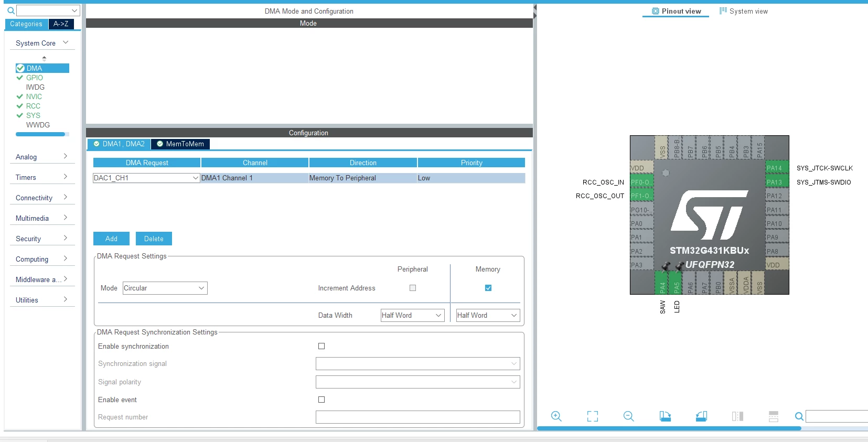The height and width of the screenshot is (442, 868).
Task: Click the rotate clockwise chip icon
Action: coord(665,416)
